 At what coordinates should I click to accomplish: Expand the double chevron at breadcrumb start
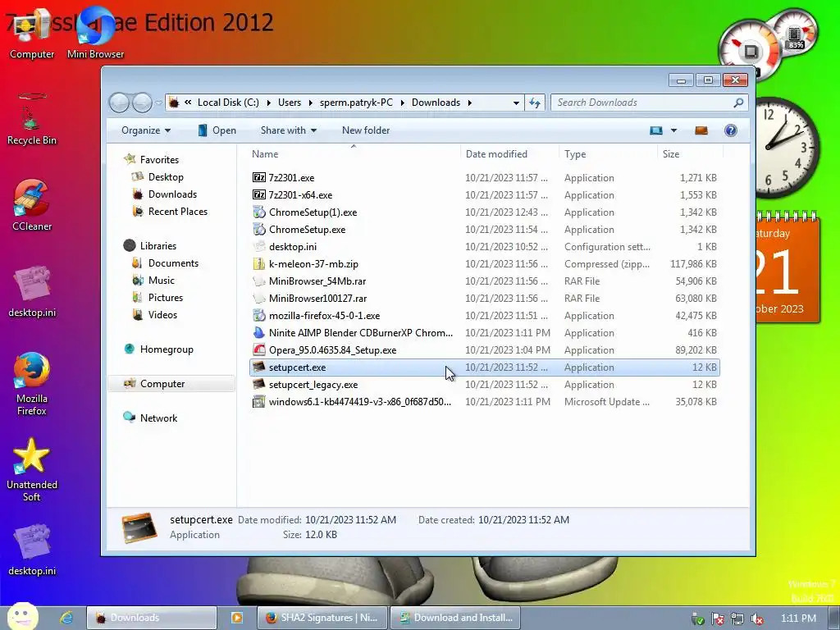click(x=188, y=103)
